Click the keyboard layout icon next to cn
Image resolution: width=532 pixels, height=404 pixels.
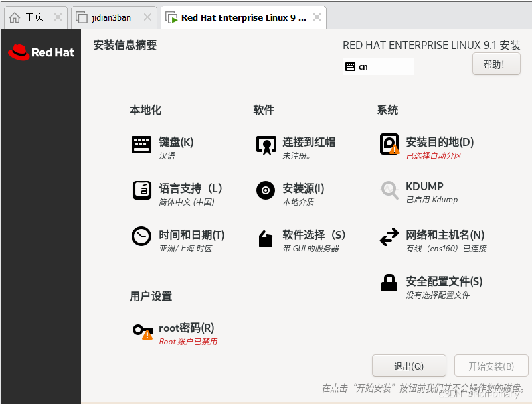(350, 66)
